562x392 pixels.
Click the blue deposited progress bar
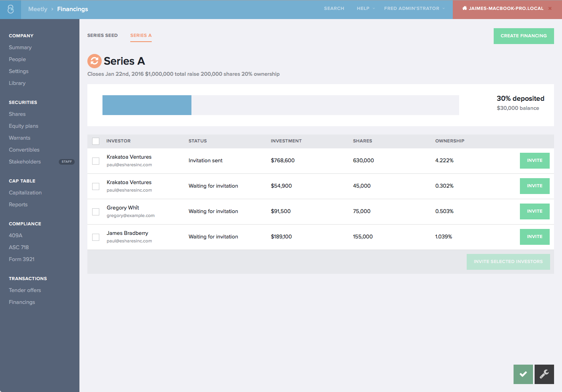point(147,105)
